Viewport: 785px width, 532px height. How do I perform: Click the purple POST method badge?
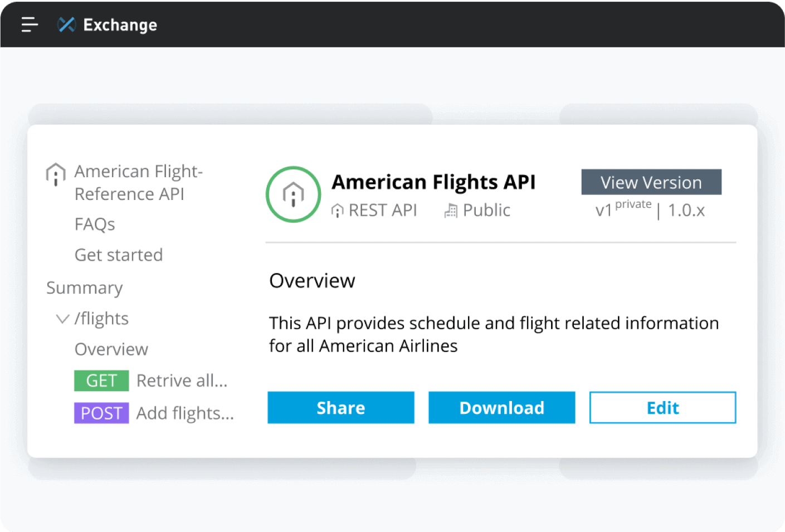coord(101,413)
